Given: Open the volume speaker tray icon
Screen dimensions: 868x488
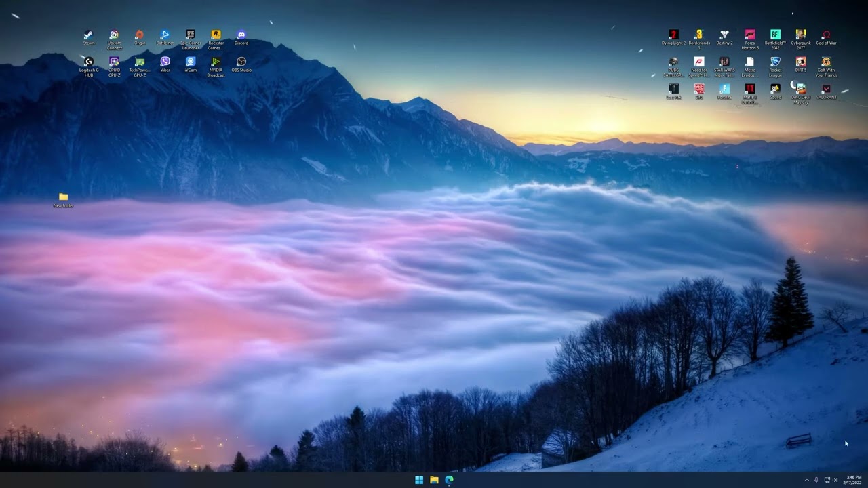Looking at the screenshot, I should pos(835,480).
